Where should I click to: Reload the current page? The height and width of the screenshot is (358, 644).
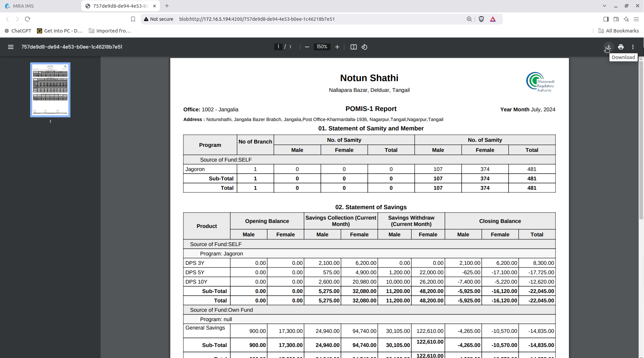click(27, 19)
